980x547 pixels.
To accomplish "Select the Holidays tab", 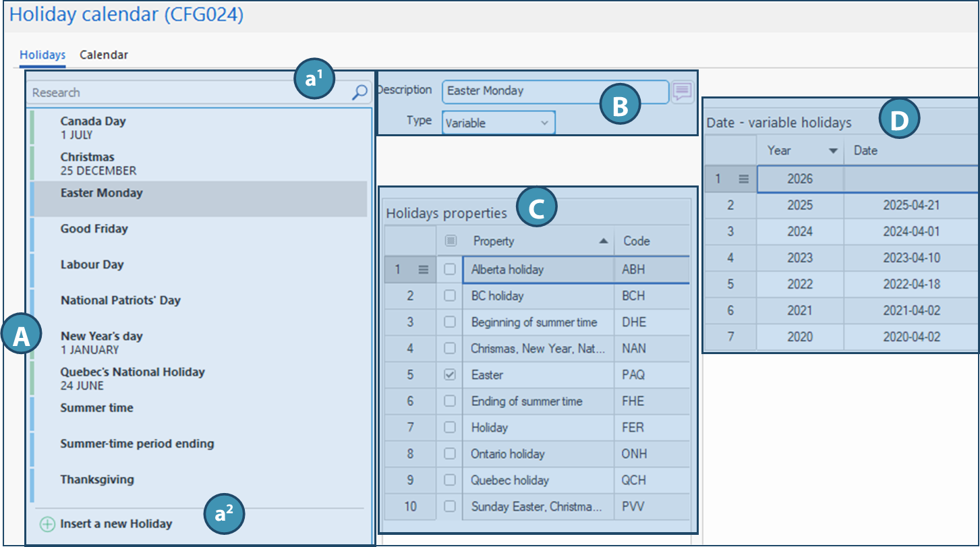I will pyautogui.click(x=42, y=55).
